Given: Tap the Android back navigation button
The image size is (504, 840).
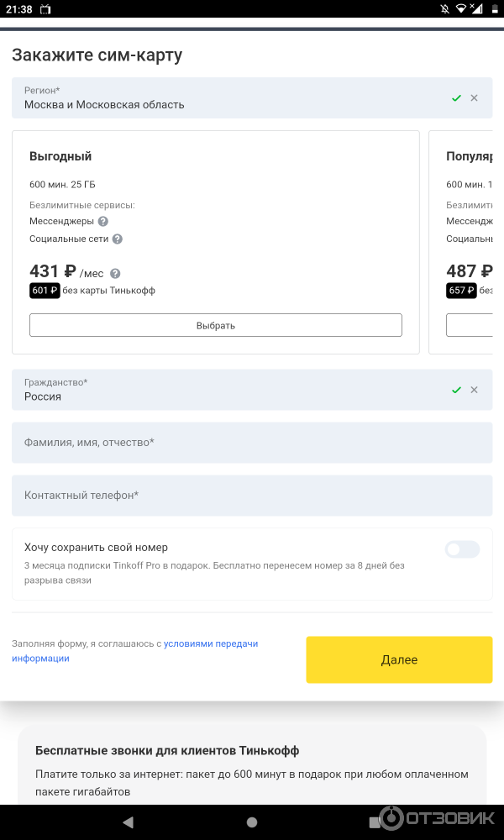Looking at the screenshot, I should pyautogui.click(x=128, y=822).
